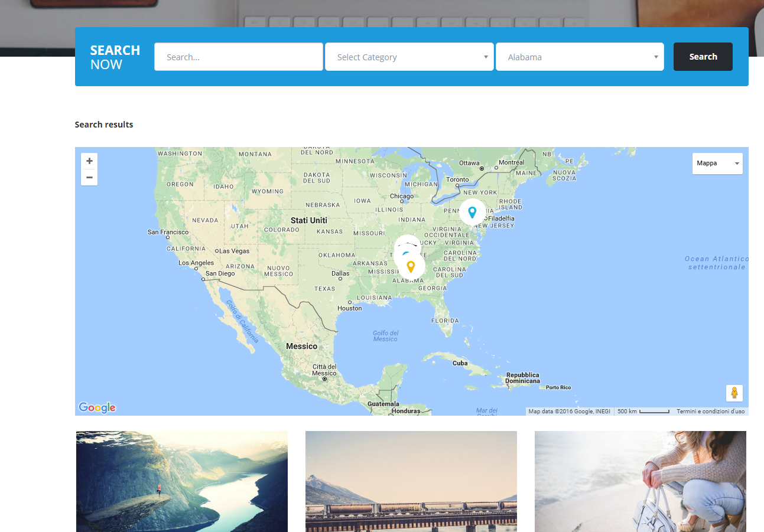Viewport: 764px width, 532px height.
Task: Click the Chicago city label
Action: pos(402,196)
